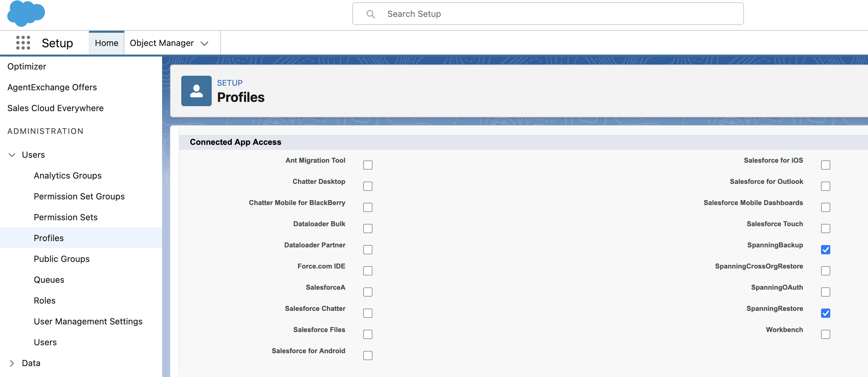This screenshot has width=868, height=377.
Task: Uncheck the SpanningBackup checkbox
Action: (x=826, y=250)
